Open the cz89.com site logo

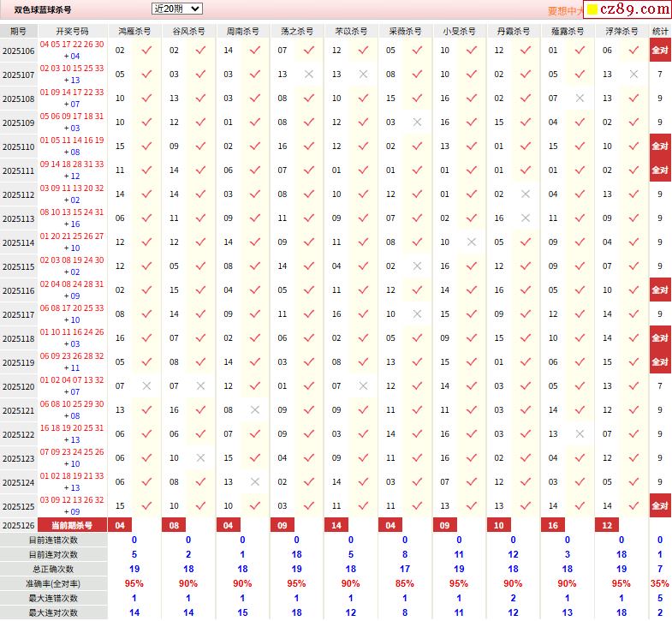point(627,9)
